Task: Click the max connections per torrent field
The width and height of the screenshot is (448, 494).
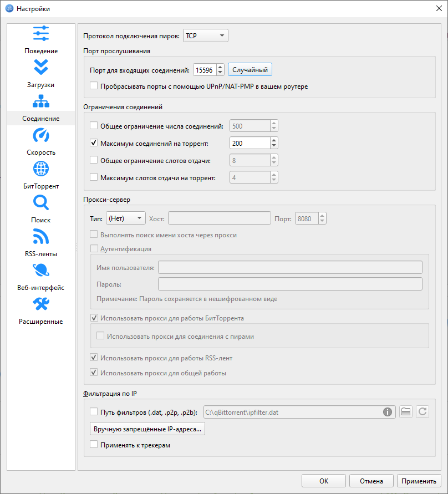Action: [249, 143]
